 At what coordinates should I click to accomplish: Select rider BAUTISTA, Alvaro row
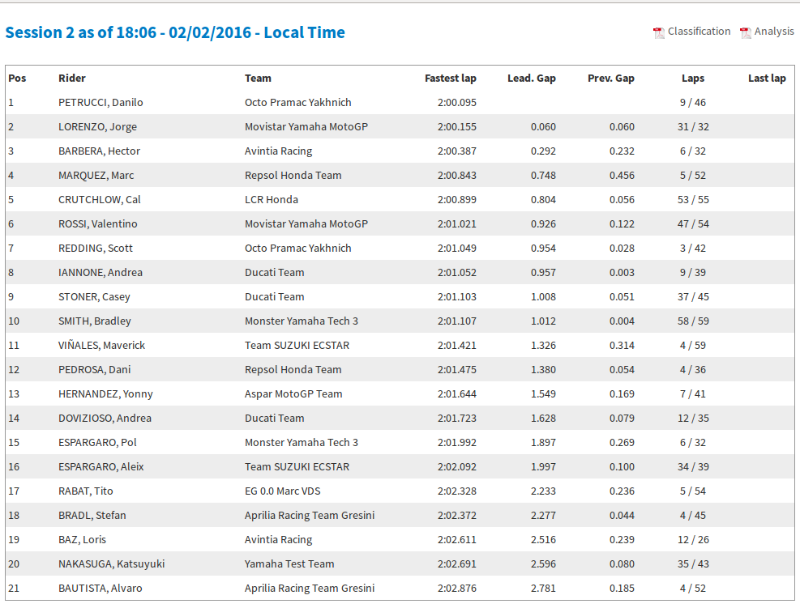pyautogui.click(x=400, y=588)
